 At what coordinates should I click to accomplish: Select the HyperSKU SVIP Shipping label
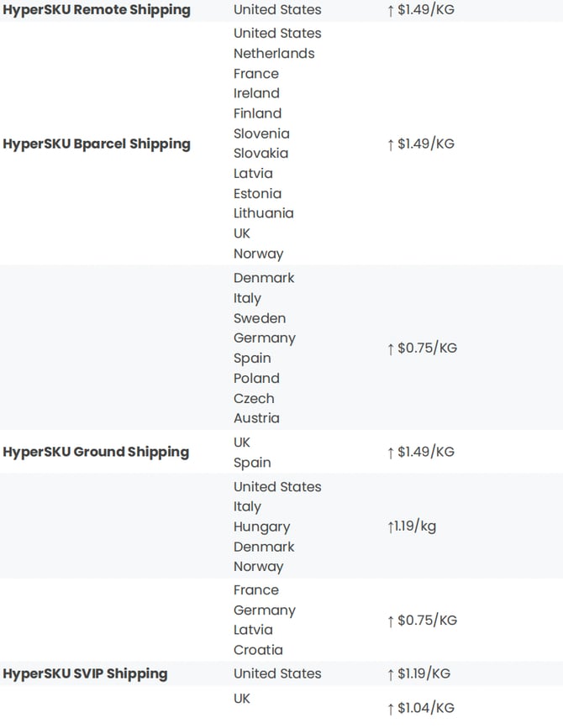(x=85, y=673)
